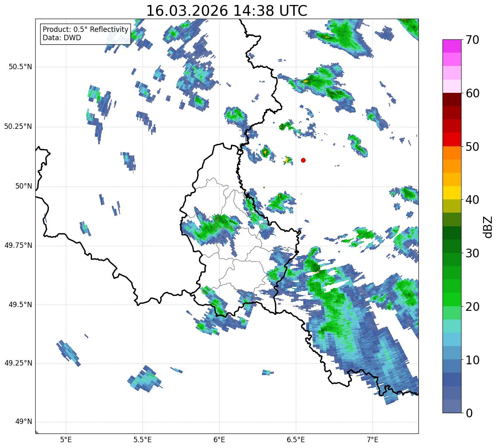Click the longitude label 5.5°E
Viewport: 498px width, 448px height.
[143, 440]
